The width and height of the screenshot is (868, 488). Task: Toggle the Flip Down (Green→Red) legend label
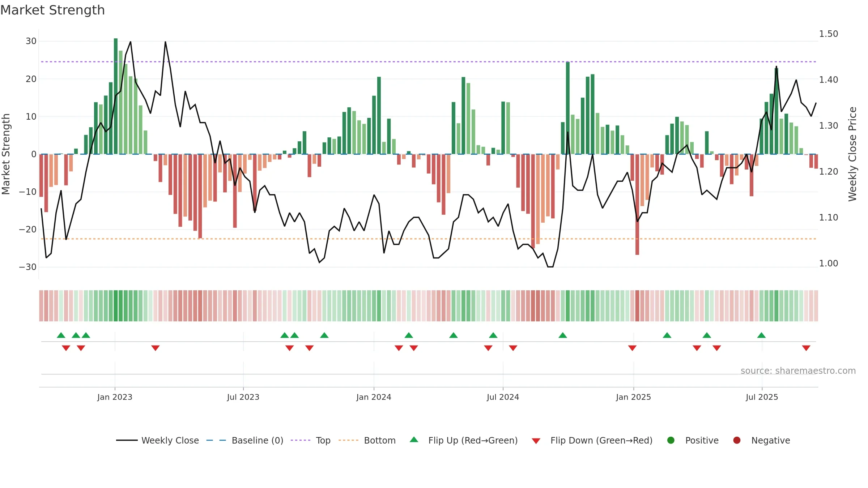[x=601, y=440]
